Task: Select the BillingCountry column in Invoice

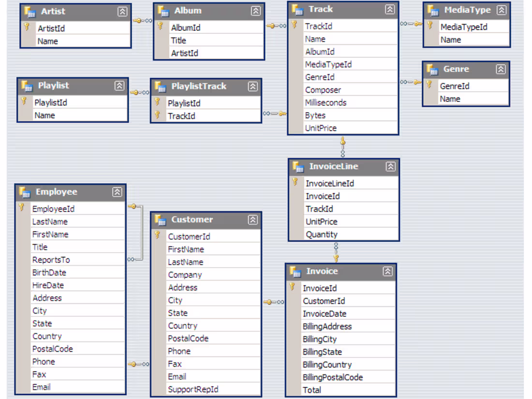Action: pos(327,364)
